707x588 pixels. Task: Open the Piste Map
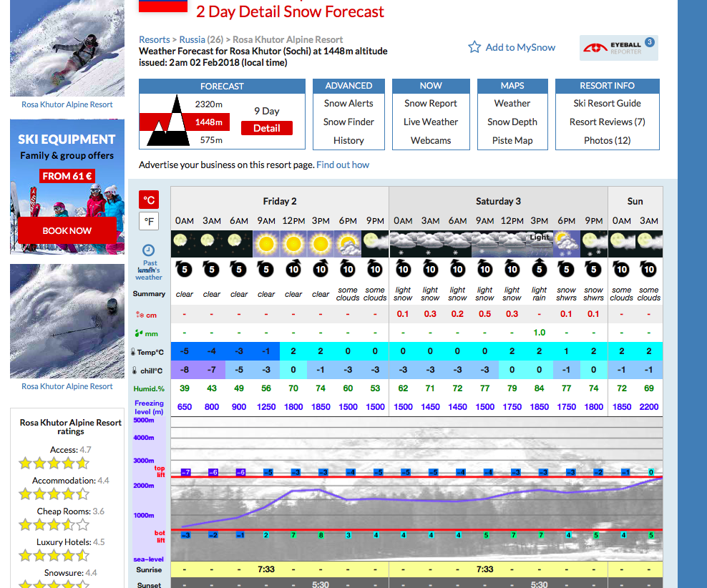tap(512, 140)
